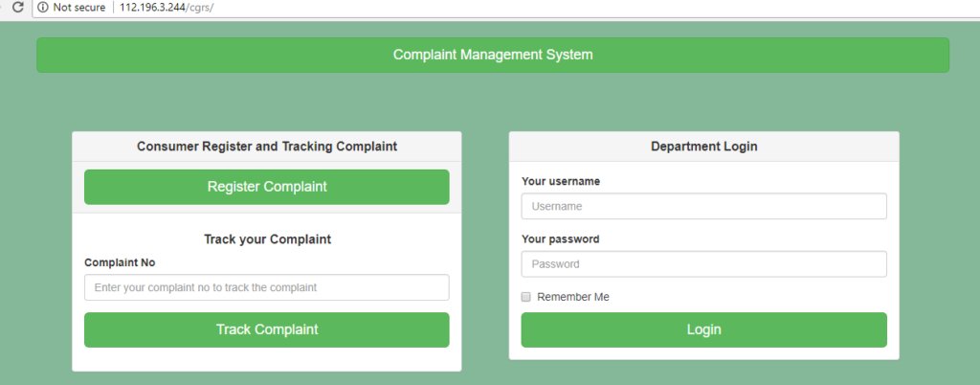Click the Complaint No field label
Image resolution: width=980 pixels, height=385 pixels.
pyautogui.click(x=120, y=263)
